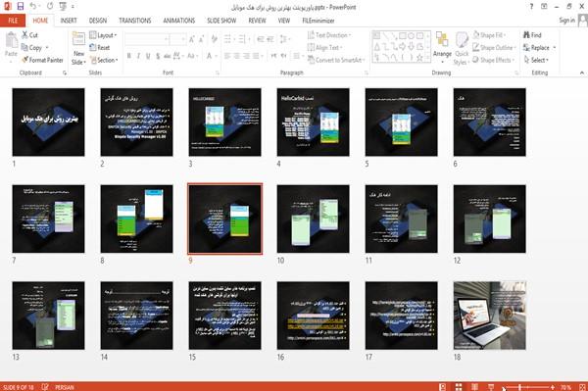
Task: Click the Sign in link
Action: point(566,21)
